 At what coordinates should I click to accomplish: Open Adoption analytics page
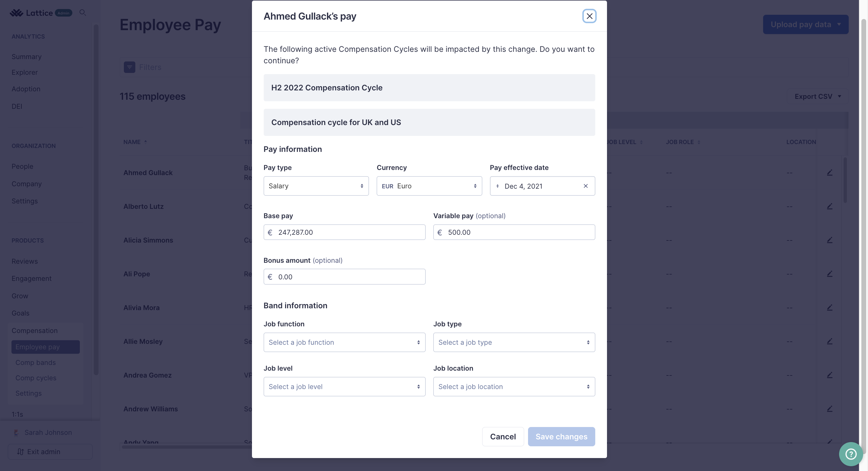click(26, 89)
